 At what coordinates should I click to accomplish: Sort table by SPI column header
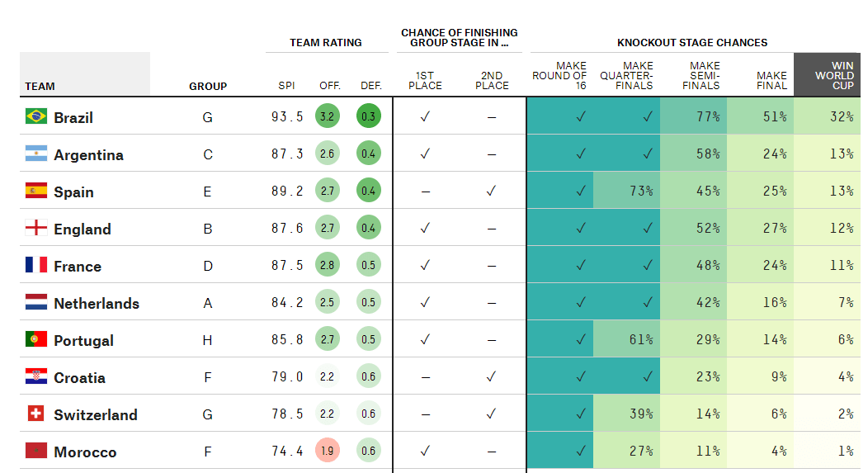pos(286,86)
